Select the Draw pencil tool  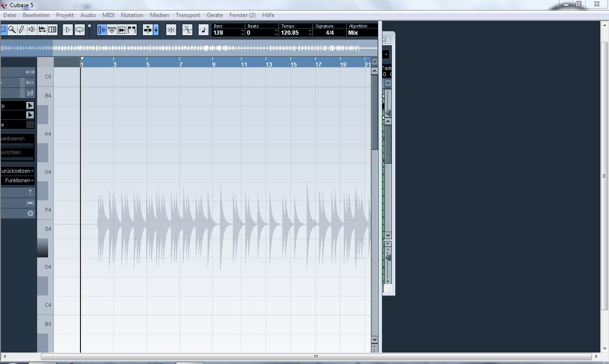[x=22, y=30]
